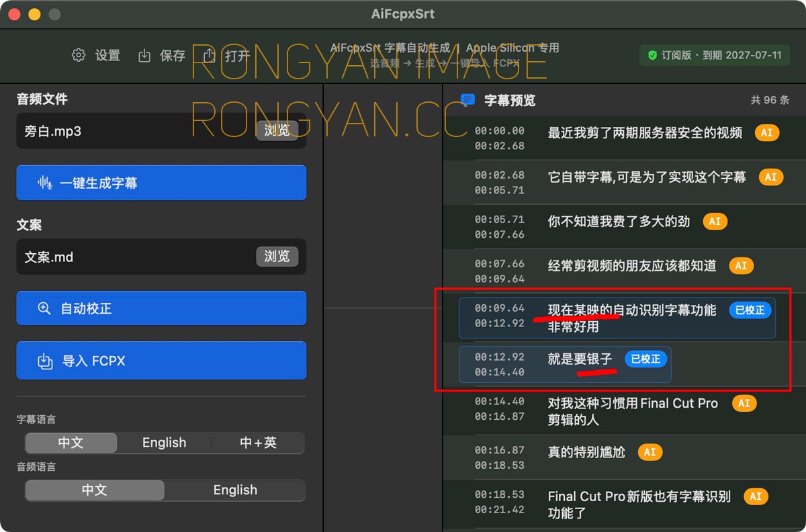The width and height of the screenshot is (806, 532).
Task: Select 中文 as subtitle language
Action: click(71, 443)
